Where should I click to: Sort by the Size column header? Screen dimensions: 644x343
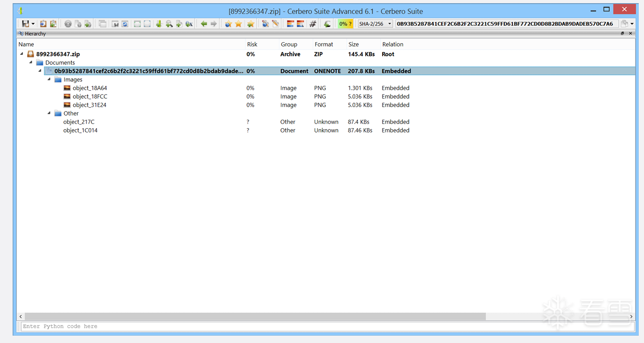[x=353, y=44]
